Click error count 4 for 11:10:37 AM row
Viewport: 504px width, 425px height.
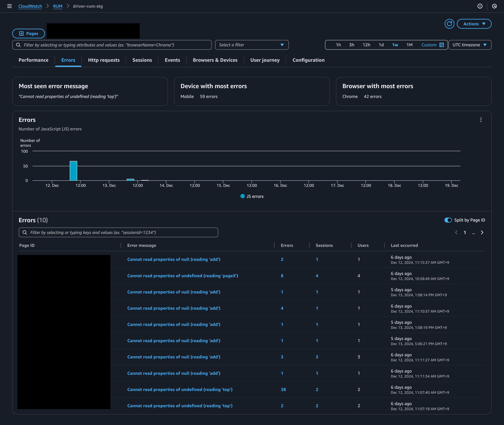pyautogui.click(x=282, y=308)
